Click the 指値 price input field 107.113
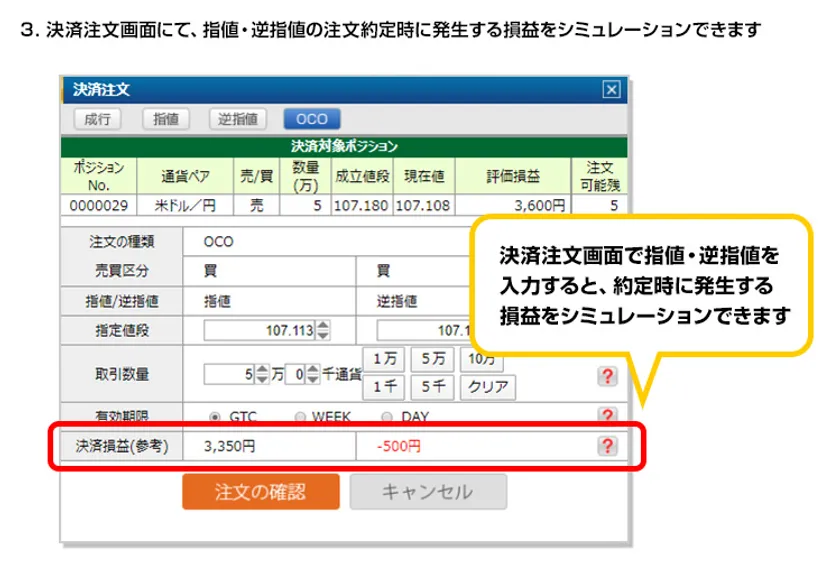Viewport: 840px width, 575px height. [x=259, y=330]
